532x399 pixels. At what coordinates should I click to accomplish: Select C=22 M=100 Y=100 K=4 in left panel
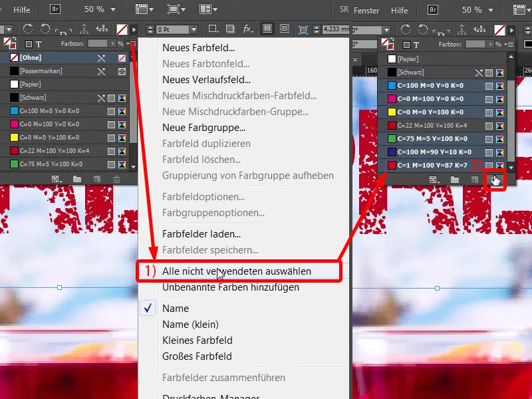(65, 151)
